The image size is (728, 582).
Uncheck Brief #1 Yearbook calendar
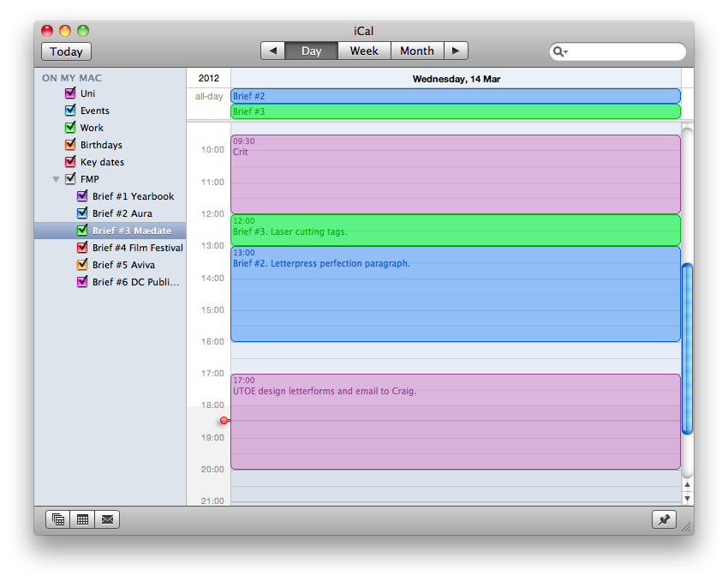(82, 195)
